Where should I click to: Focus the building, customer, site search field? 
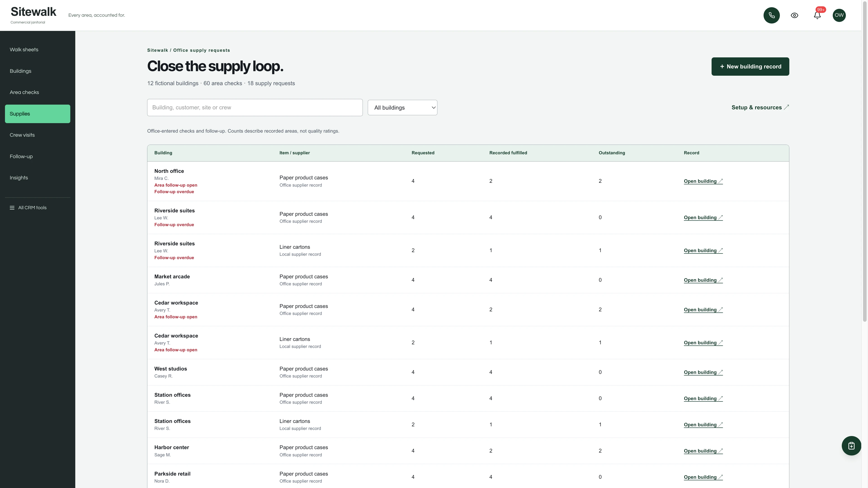pyautogui.click(x=255, y=108)
